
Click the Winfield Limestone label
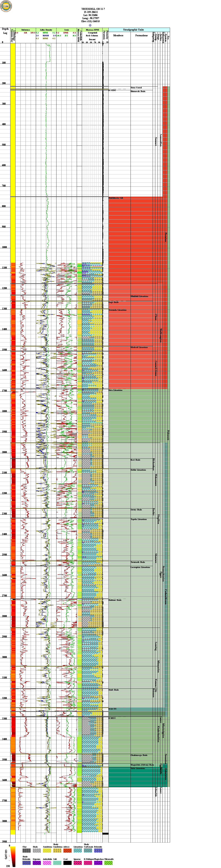pos(139,296)
